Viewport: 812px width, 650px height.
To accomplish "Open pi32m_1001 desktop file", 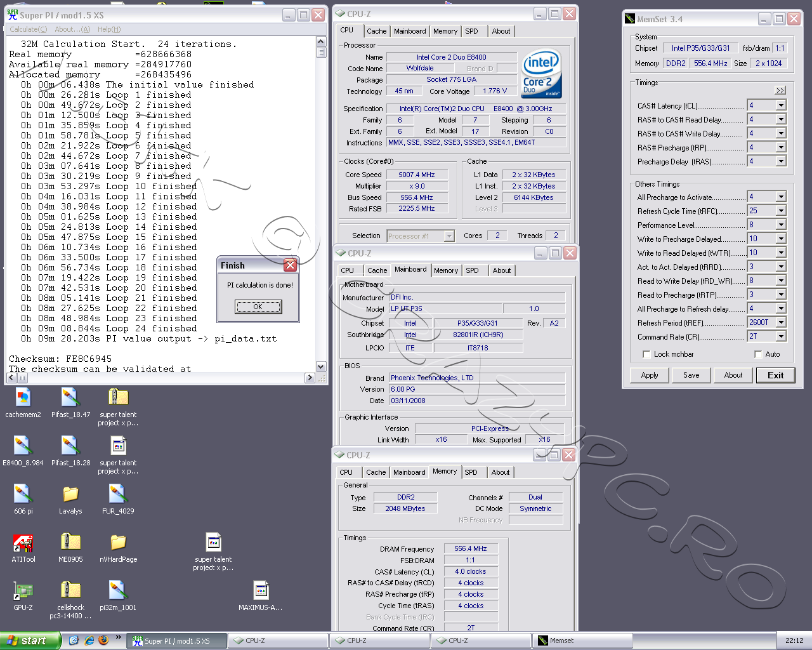I will [118, 595].
